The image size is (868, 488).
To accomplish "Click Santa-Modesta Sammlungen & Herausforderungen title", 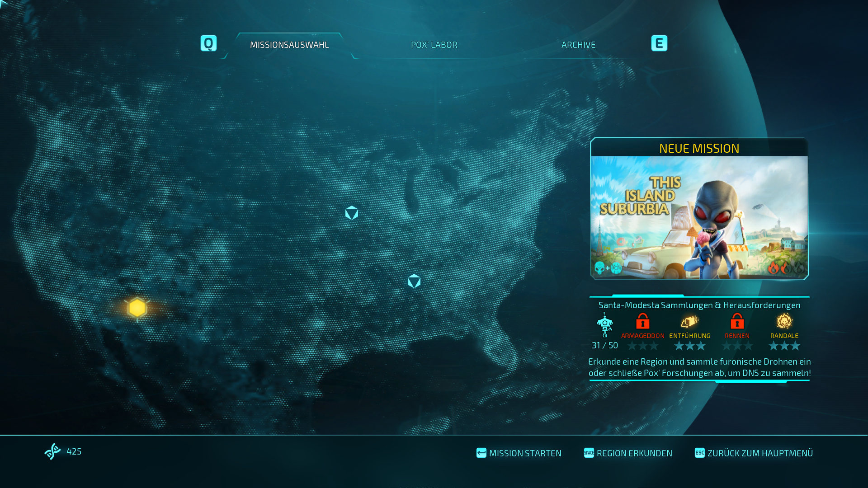I will [699, 305].
